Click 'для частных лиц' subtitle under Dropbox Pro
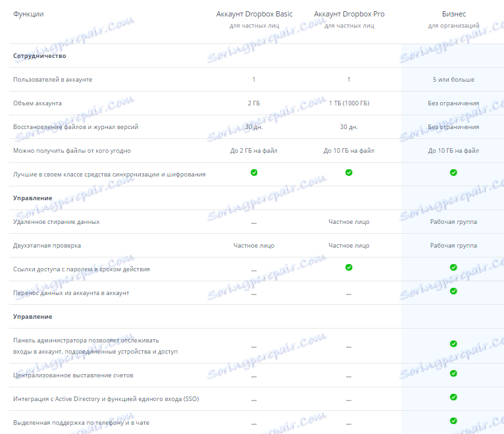Viewport: 504px width, 434px height. (349, 26)
